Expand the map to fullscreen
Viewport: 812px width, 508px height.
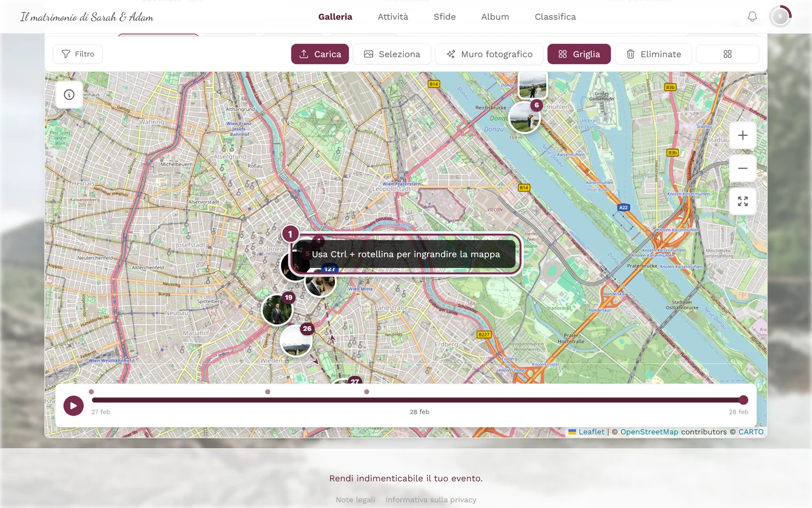coord(743,202)
